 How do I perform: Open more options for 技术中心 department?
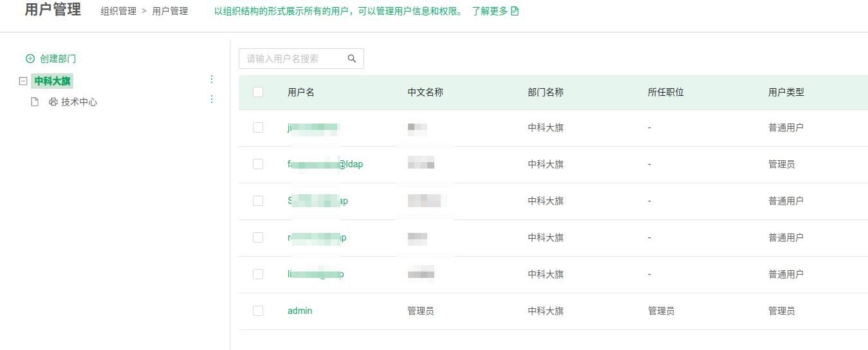(212, 99)
